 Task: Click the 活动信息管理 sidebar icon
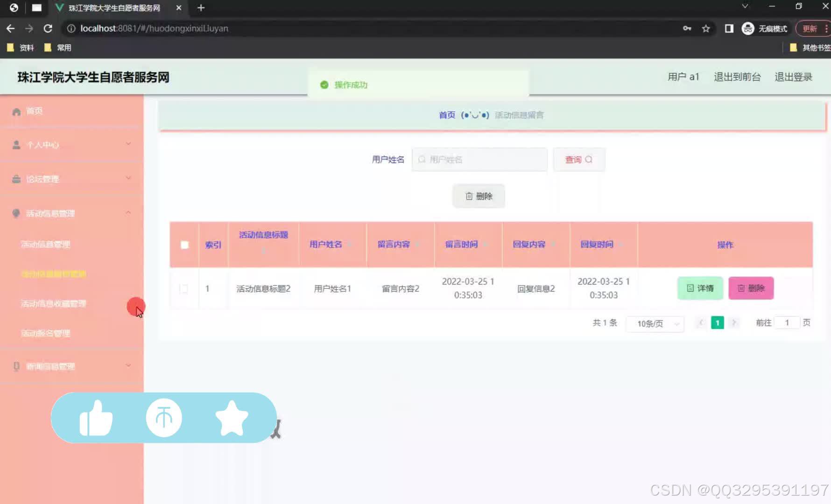[16, 213]
